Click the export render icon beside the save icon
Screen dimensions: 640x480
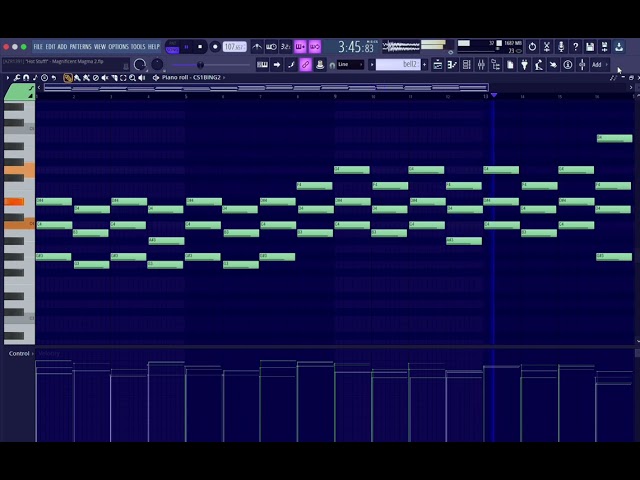point(604,47)
